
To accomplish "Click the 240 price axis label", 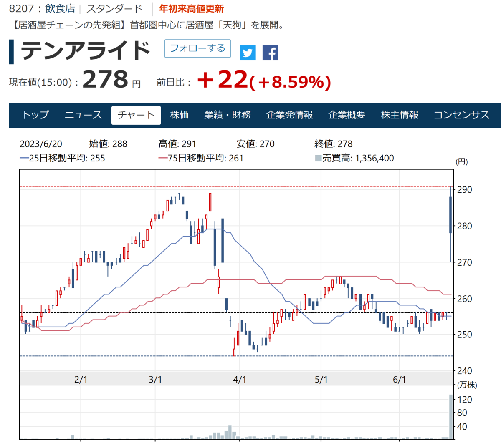I will coord(465,371).
